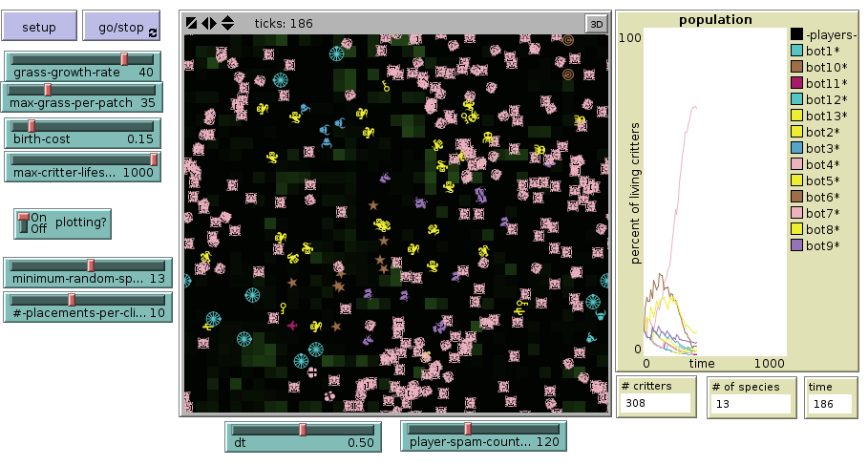This screenshot has width=868, height=466.
Task: Click the orange spiral critter in the top right
Action: [568, 40]
